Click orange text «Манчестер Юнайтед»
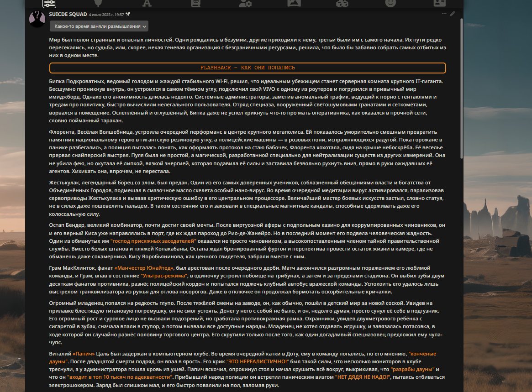The width and height of the screenshot is (532, 392). (144, 268)
